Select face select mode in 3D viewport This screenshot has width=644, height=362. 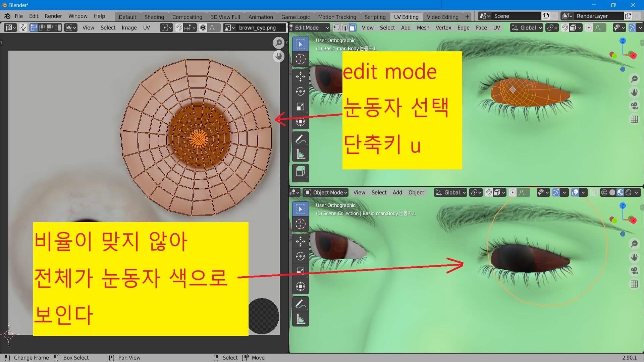coord(353,27)
